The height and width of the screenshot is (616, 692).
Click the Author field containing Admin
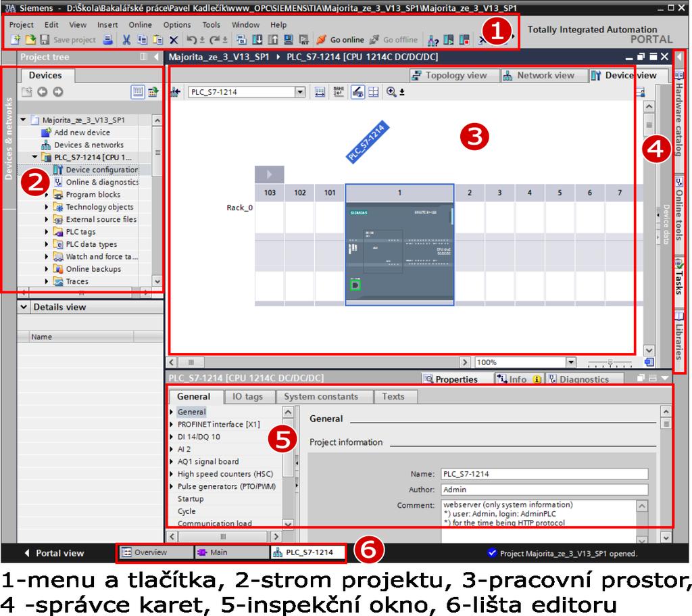pos(544,490)
